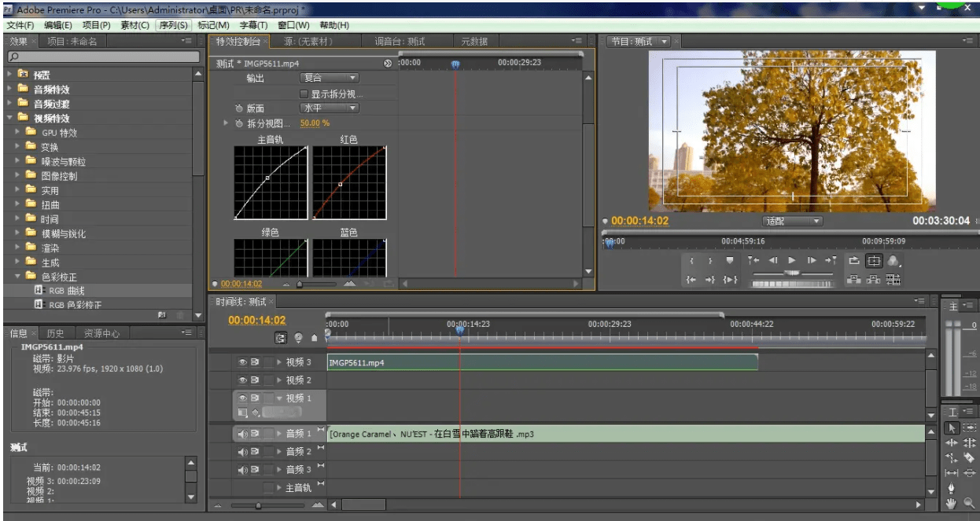
Task: Click the Play button in program monitor
Action: tap(791, 260)
